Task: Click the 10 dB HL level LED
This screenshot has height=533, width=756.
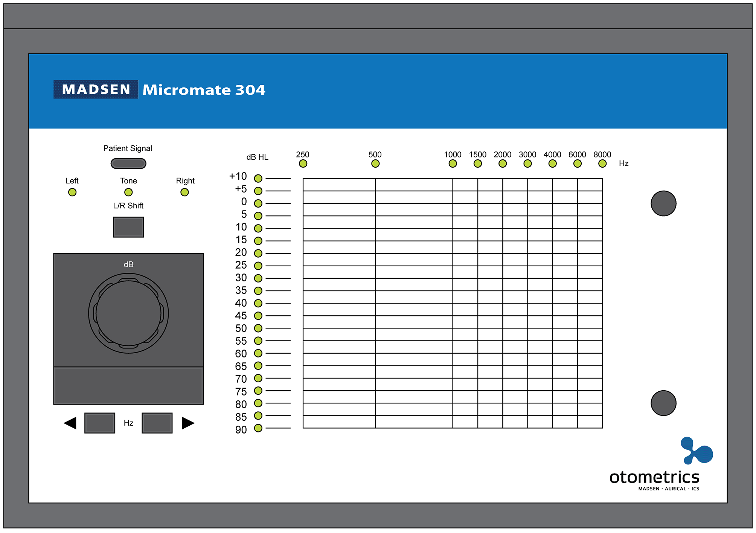Action: point(258,228)
